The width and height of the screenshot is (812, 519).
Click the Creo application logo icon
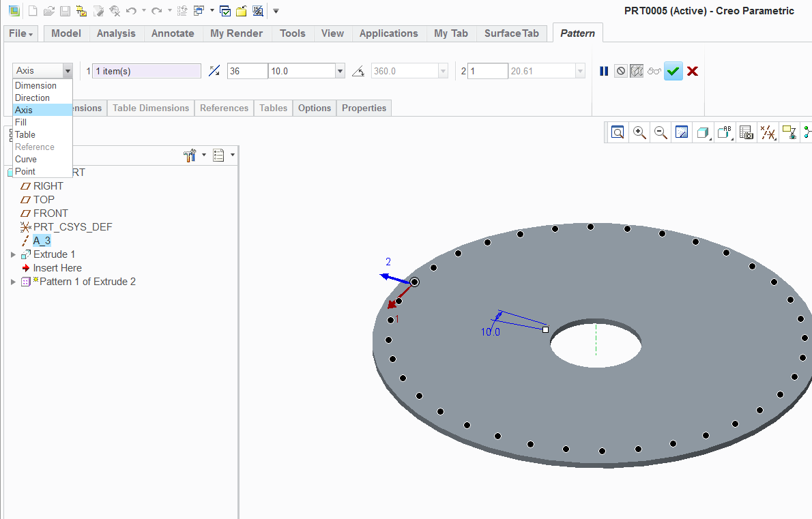[14, 11]
